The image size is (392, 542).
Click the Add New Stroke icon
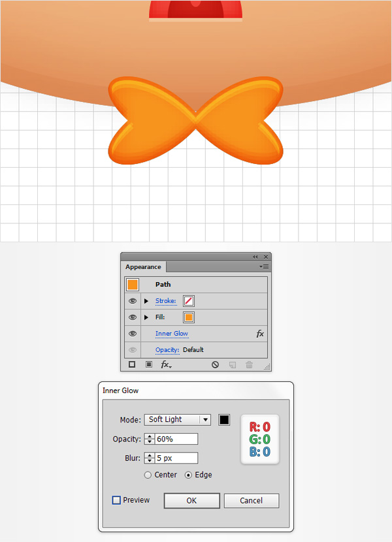[132, 364]
